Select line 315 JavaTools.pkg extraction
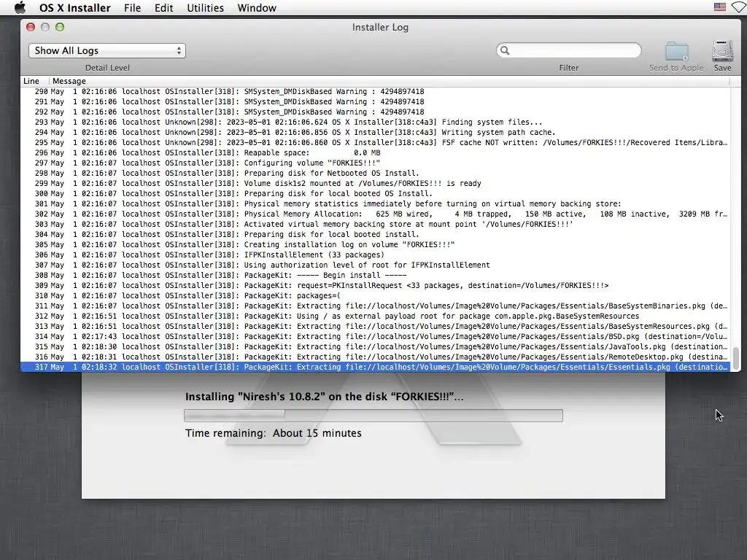The height and width of the screenshot is (560, 747). 375,347
